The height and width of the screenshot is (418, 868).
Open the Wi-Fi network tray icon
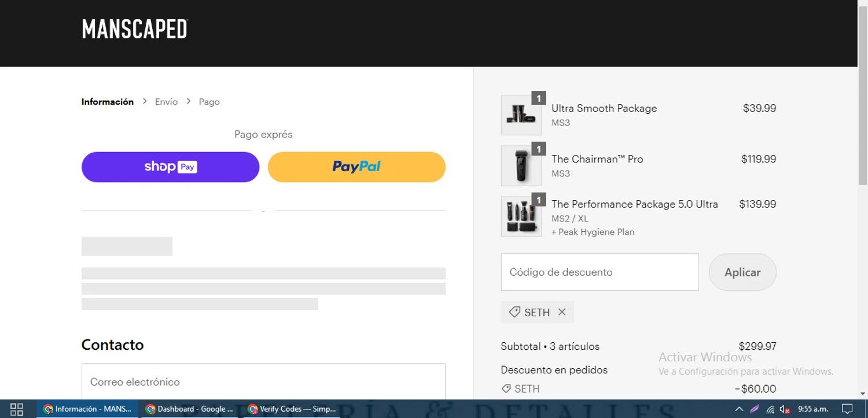tap(770, 409)
